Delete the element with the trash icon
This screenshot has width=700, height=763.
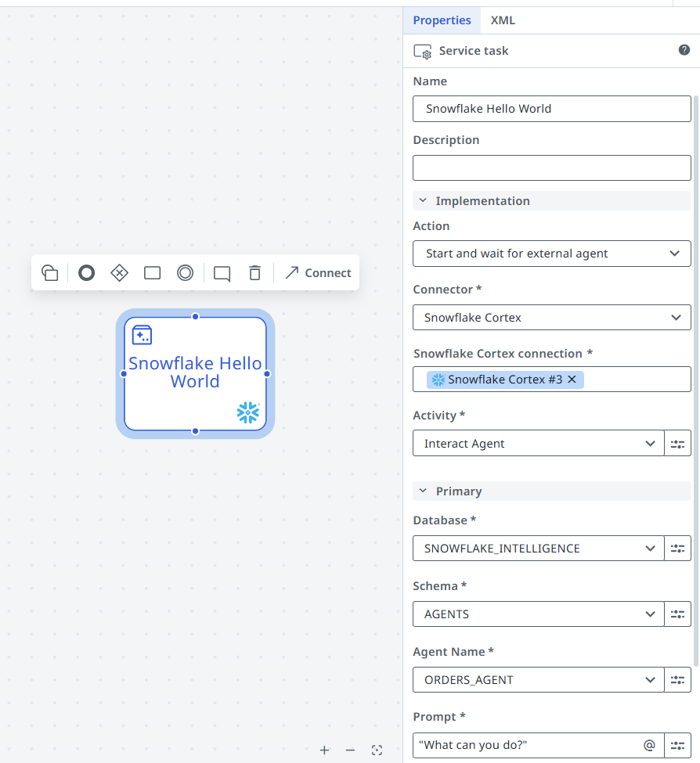click(x=254, y=273)
